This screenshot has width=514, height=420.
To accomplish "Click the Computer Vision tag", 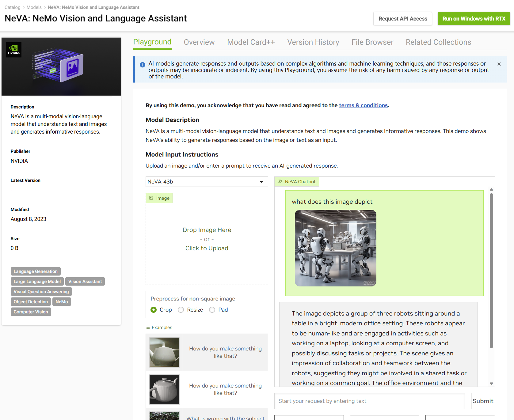I will pyautogui.click(x=31, y=312).
